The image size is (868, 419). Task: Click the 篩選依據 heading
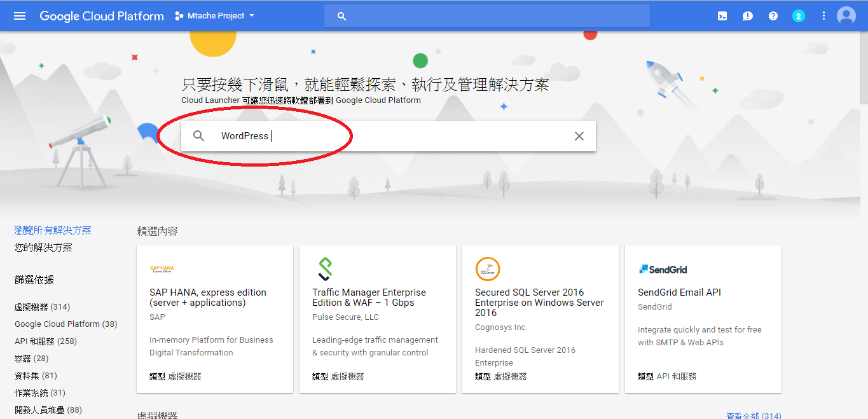pos(34,280)
